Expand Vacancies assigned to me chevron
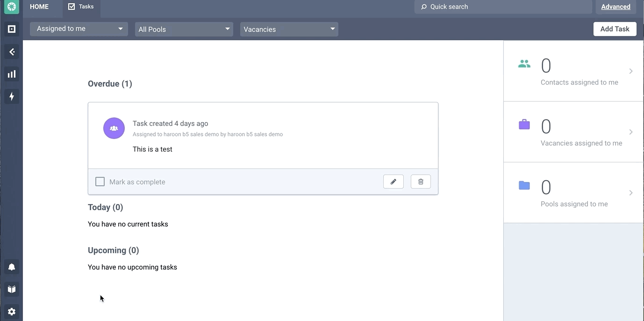The image size is (644, 321). [x=631, y=132]
